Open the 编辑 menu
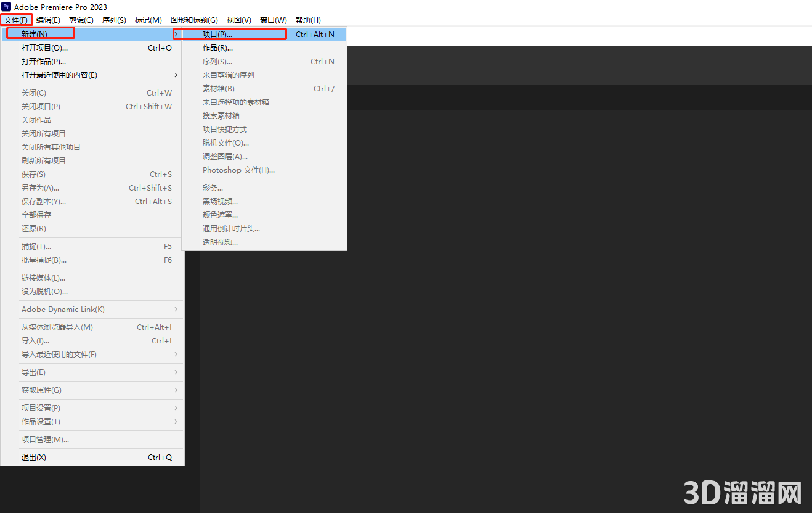This screenshot has width=812, height=513. (48, 19)
